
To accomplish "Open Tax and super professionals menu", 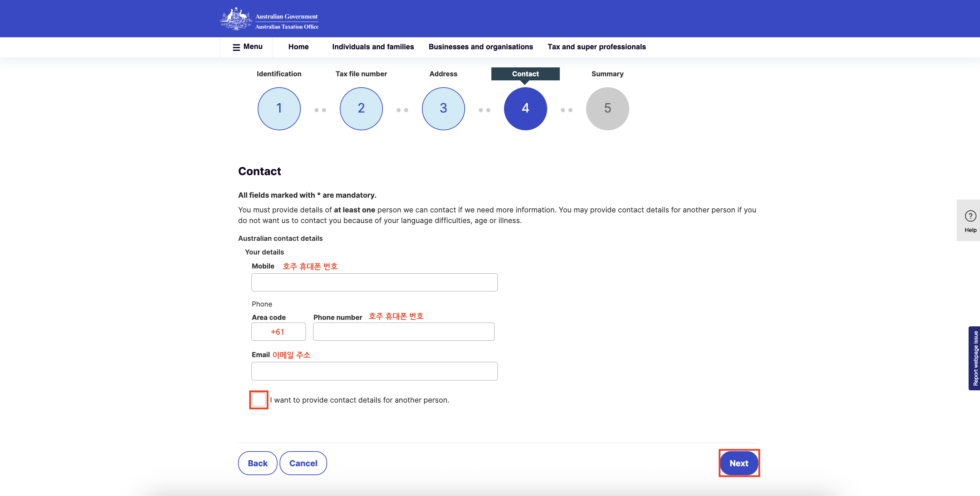I will [596, 47].
